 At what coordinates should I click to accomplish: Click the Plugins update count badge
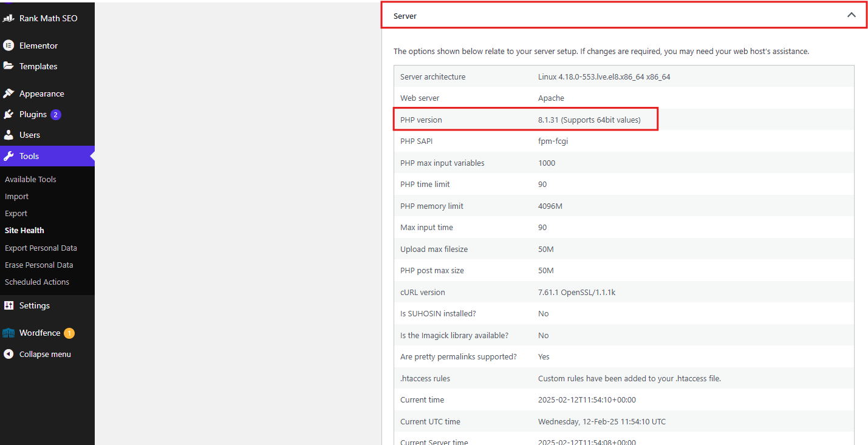click(56, 114)
